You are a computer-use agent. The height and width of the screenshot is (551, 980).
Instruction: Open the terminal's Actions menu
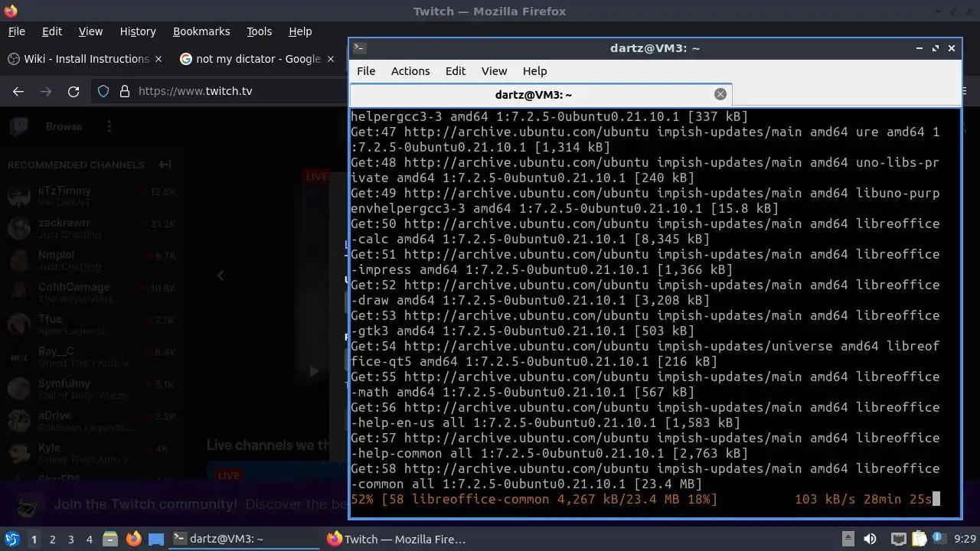click(x=410, y=70)
